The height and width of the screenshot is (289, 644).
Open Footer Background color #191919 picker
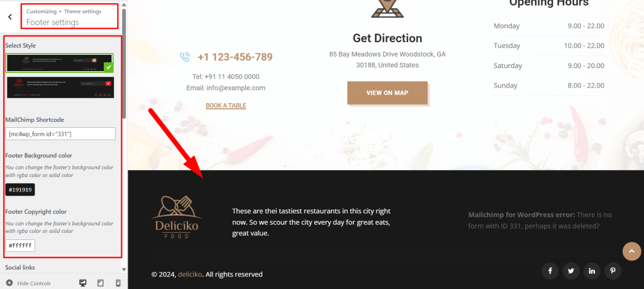[20, 190]
